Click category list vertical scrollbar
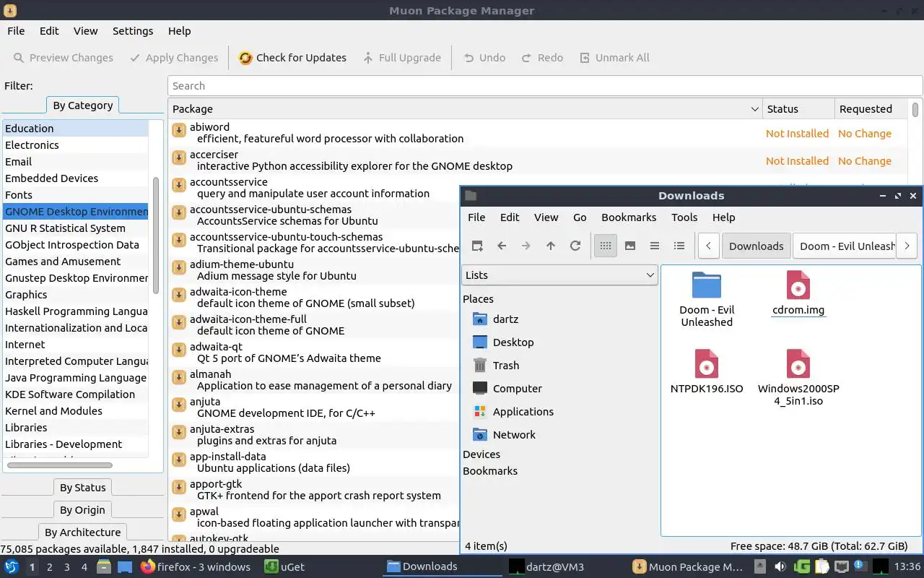Viewport: 924px width, 578px height. click(x=156, y=236)
